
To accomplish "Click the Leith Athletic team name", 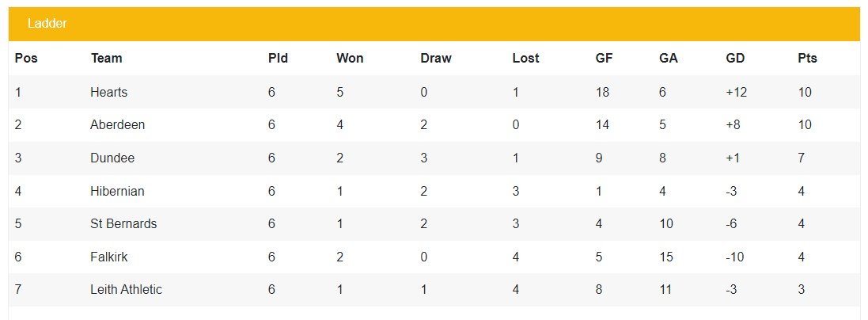I will pos(127,289).
